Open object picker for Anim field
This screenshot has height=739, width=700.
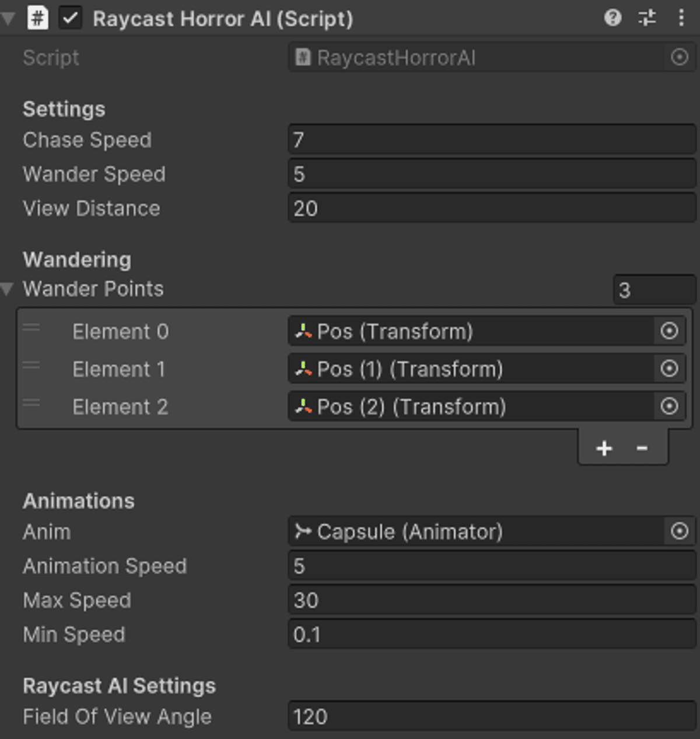pyautogui.click(x=680, y=531)
